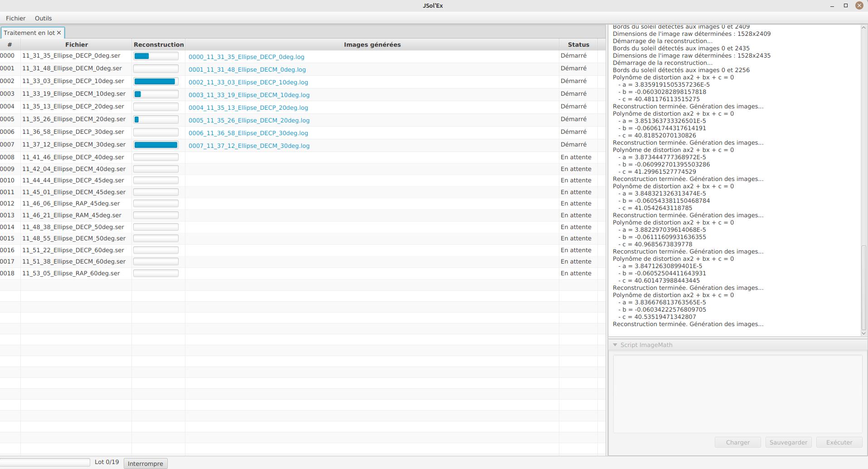Close the Traitement en lot tab
Screen dimensions: 868x469
point(59,33)
